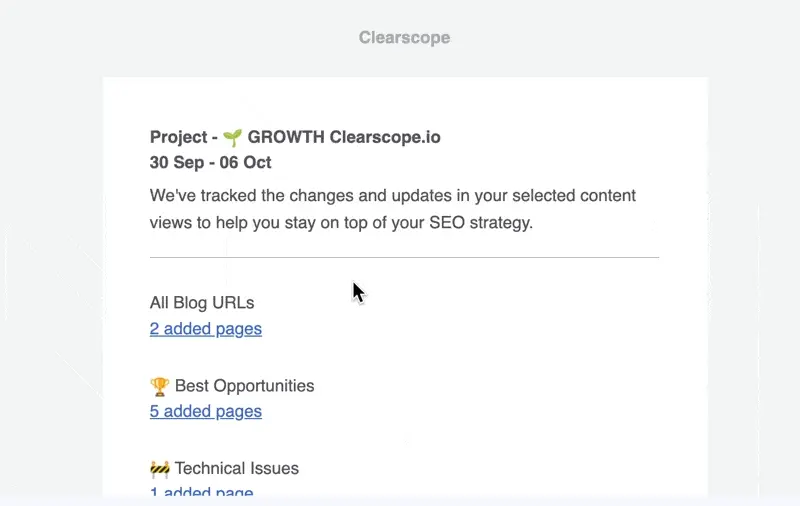Click the 'Best Opportunities' section label
800x506 pixels.
(244, 386)
